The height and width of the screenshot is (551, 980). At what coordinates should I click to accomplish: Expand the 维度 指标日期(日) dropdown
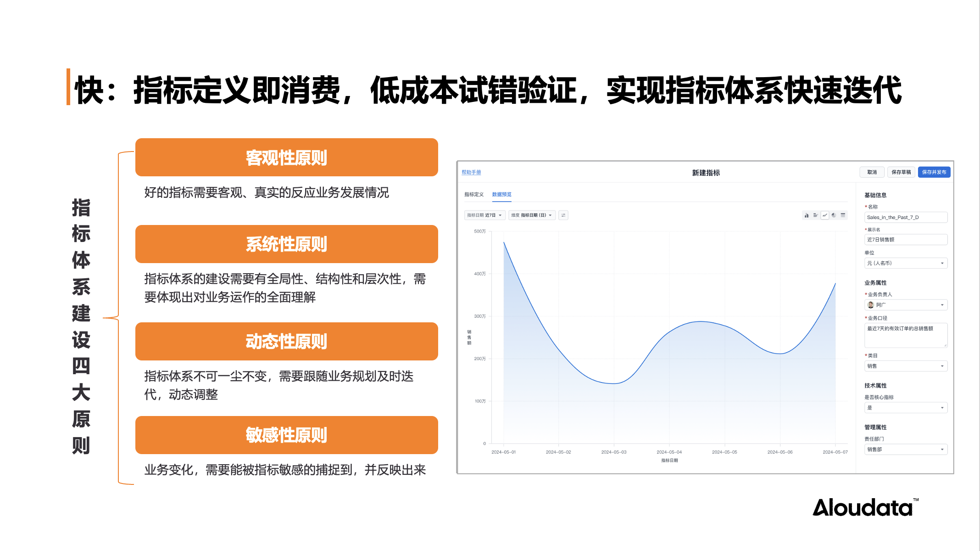point(532,215)
